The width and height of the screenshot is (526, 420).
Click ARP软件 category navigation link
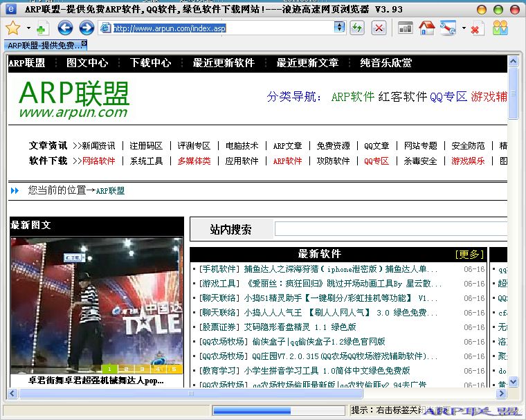click(352, 97)
